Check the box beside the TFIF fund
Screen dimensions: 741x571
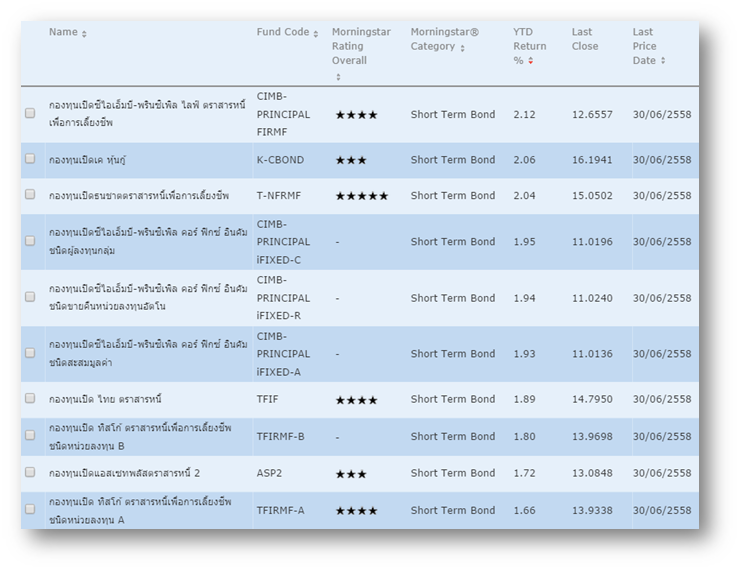30,399
